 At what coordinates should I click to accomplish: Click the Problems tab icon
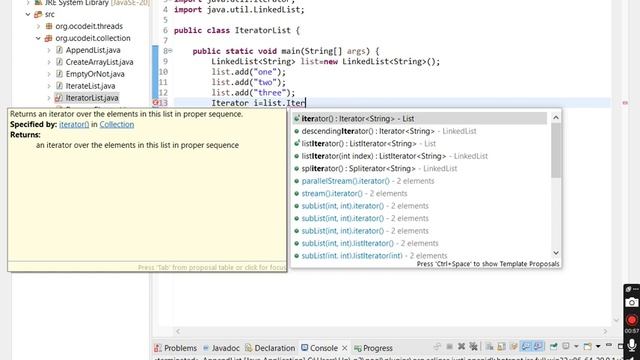point(158,348)
